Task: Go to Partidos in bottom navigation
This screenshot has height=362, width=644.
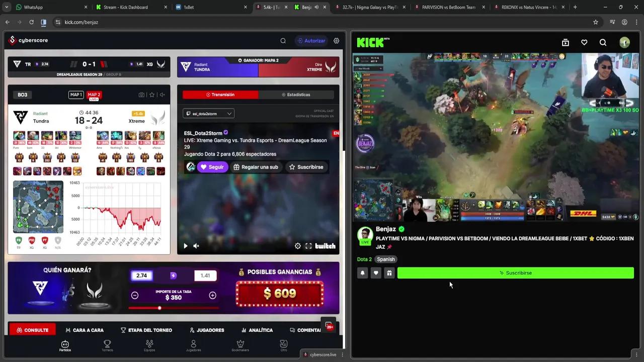Action: pos(65,346)
